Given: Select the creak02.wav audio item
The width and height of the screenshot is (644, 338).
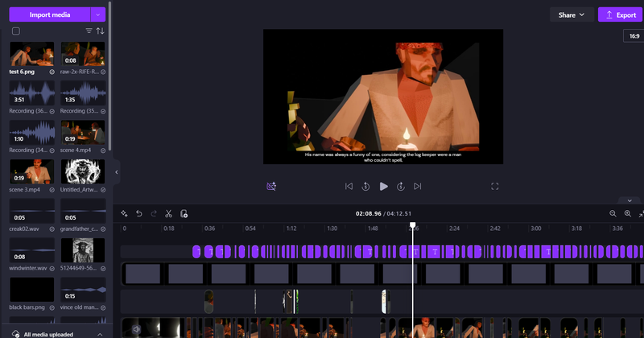Looking at the screenshot, I should point(31,211).
